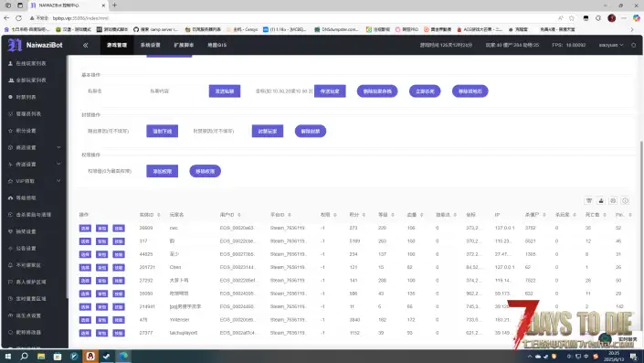Click the icon beside 等级领取

point(10,198)
